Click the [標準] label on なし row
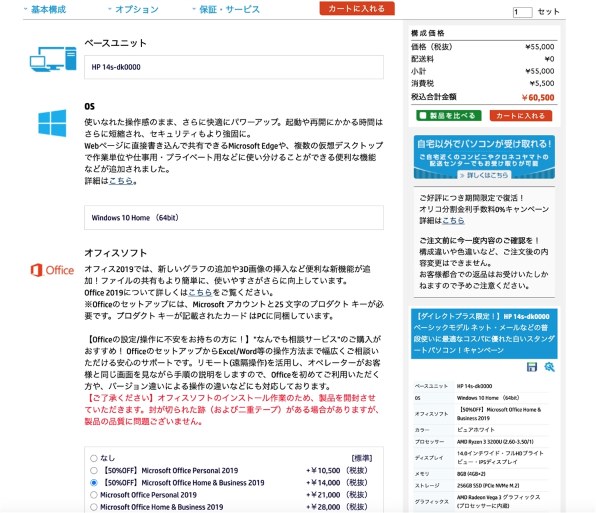Screen dimensions: 596x513 pos(361,458)
